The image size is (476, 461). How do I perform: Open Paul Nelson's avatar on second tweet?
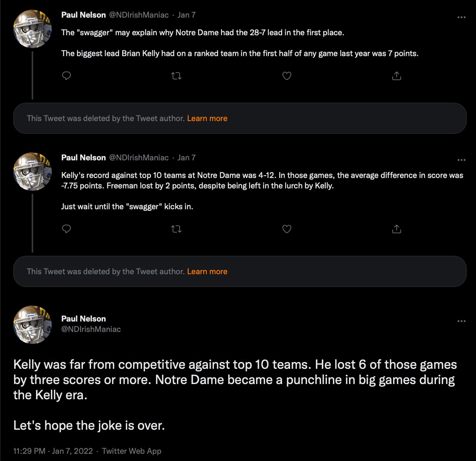(32, 172)
